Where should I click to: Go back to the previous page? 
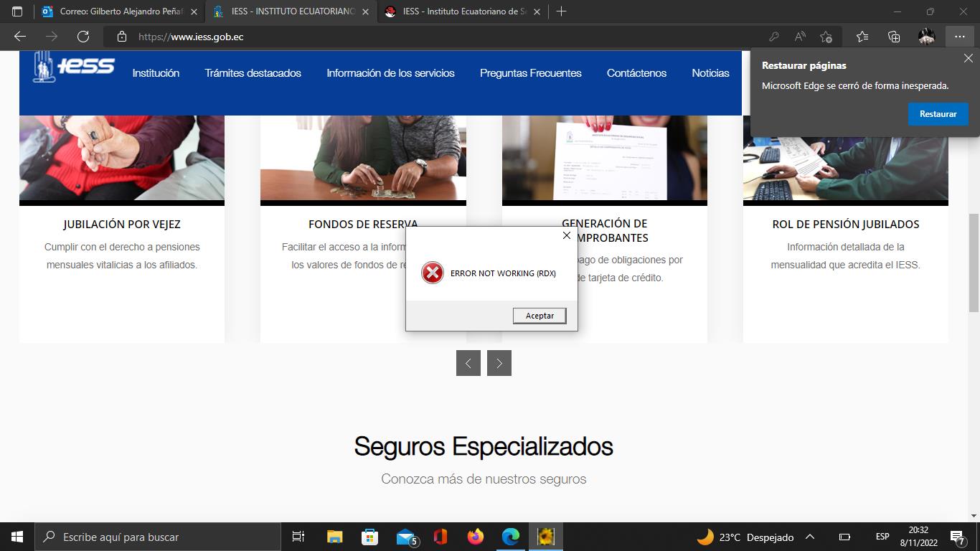point(20,37)
